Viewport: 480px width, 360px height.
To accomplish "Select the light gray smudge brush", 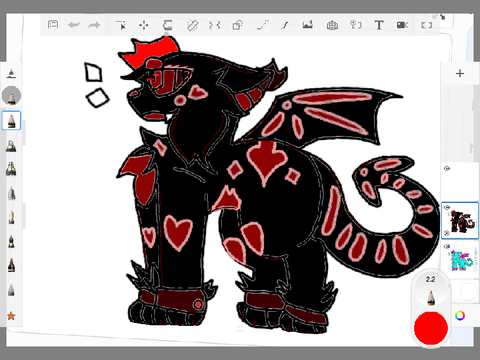I will (x=11, y=290).
